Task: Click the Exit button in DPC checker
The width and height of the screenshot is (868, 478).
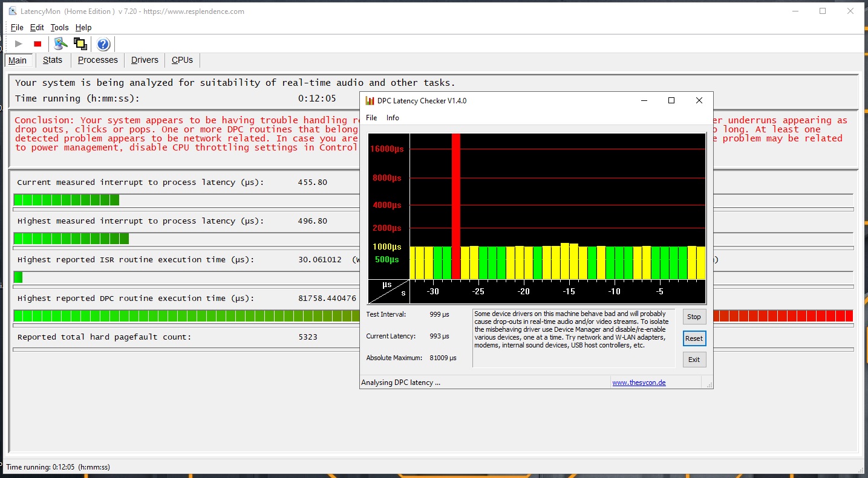Action: pyautogui.click(x=694, y=360)
